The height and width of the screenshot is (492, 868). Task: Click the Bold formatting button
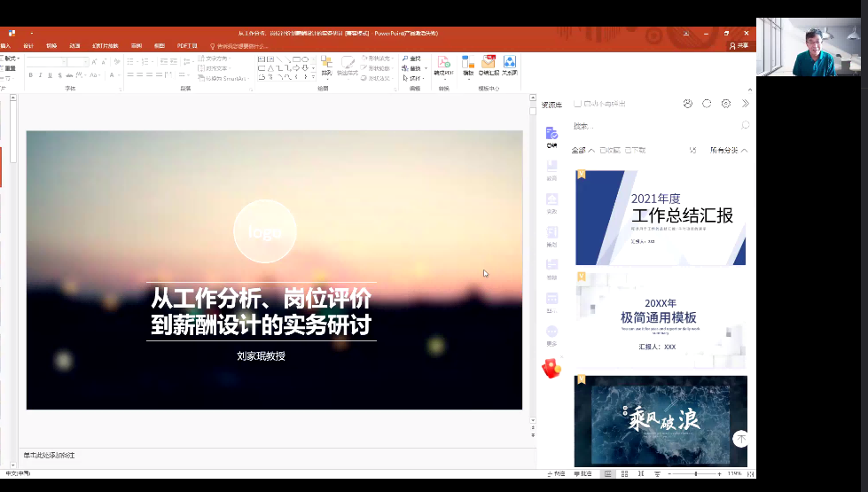click(30, 75)
